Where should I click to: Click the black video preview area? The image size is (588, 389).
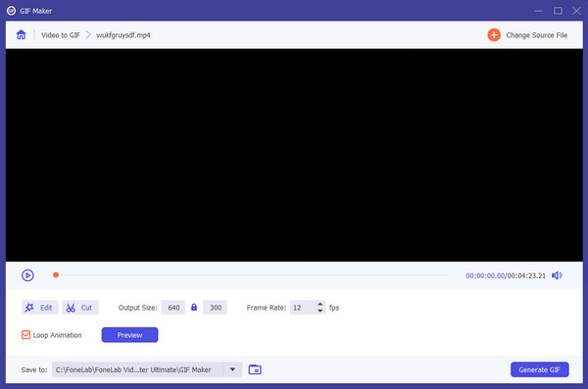click(294, 155)
